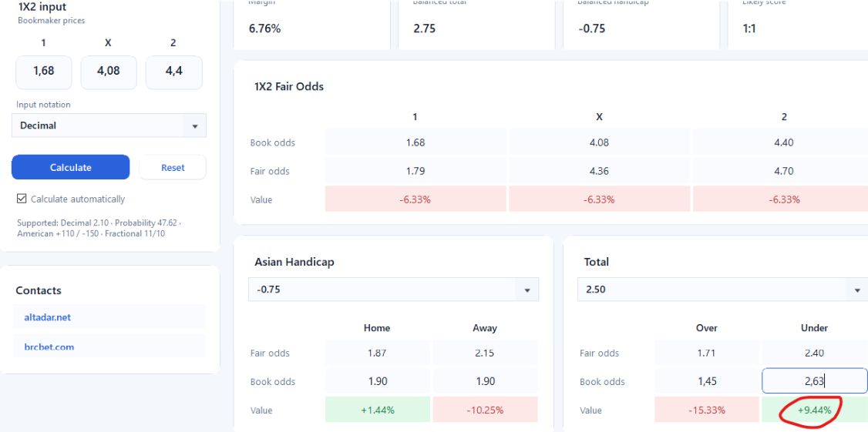The height and width of the screenshot is (432, 868).
Task: Click the Total Under book odds field 2,63
Action: point(814,382)
